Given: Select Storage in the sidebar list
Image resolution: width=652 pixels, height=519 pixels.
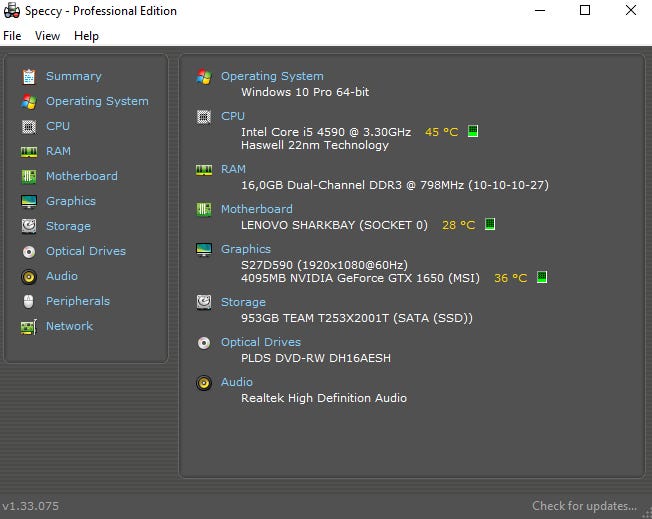Looking at the screenshot, I should coord(68,226).
